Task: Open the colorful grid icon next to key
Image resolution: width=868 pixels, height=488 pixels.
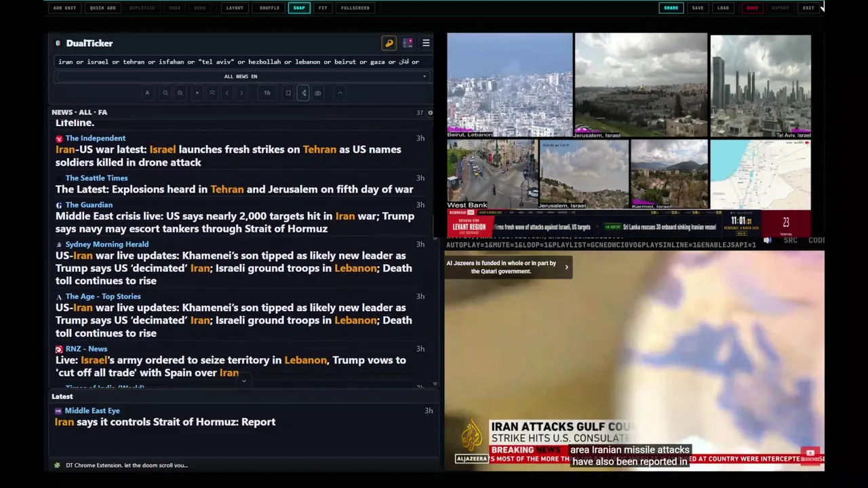Action: point(408,43)
